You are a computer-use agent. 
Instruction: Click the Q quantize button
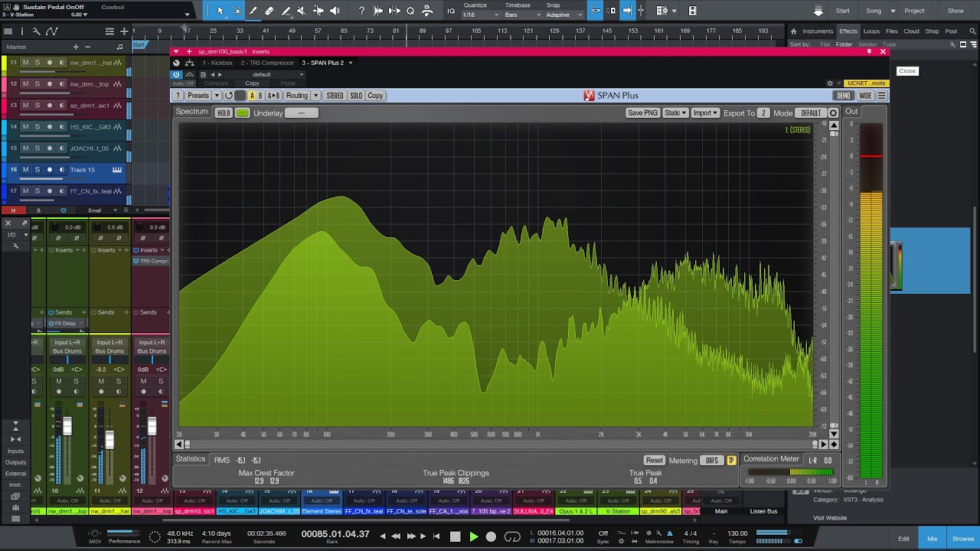[410, 11]
